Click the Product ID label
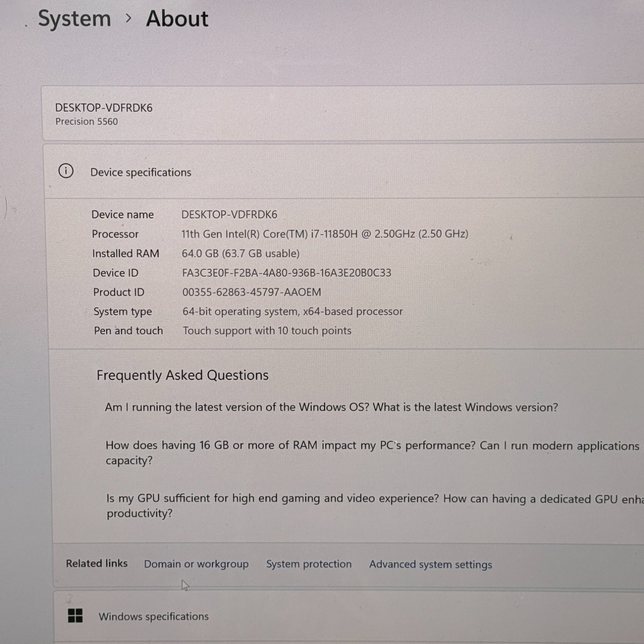This screenshot has height=644, width=644. 118,292
